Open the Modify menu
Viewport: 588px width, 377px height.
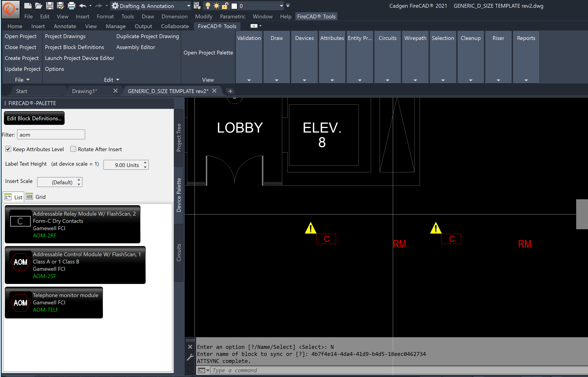(204, 16)
